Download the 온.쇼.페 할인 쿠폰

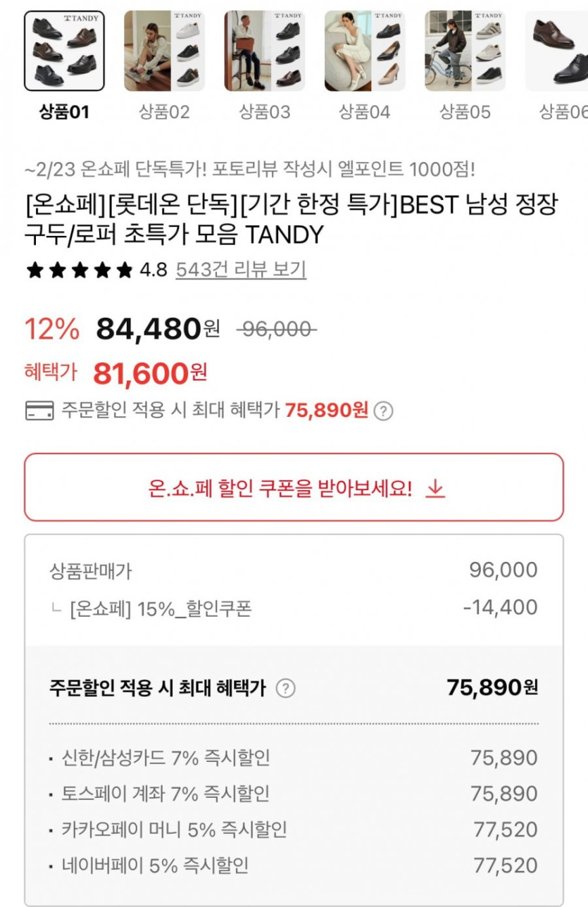294,488
